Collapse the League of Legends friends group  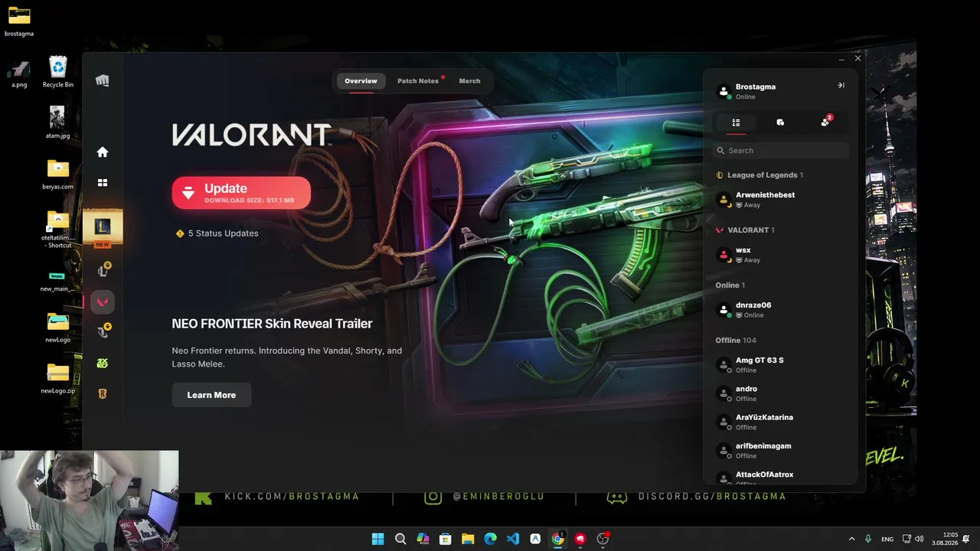(x=759, y=175)
